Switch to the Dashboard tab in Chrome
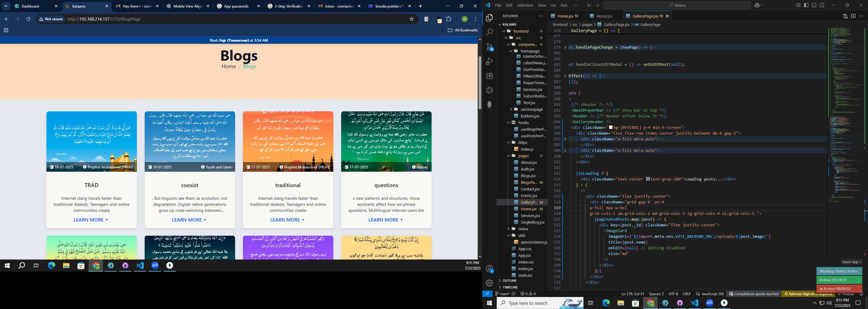The height and width of the screenshot is (309, 868). pos(35,6)
